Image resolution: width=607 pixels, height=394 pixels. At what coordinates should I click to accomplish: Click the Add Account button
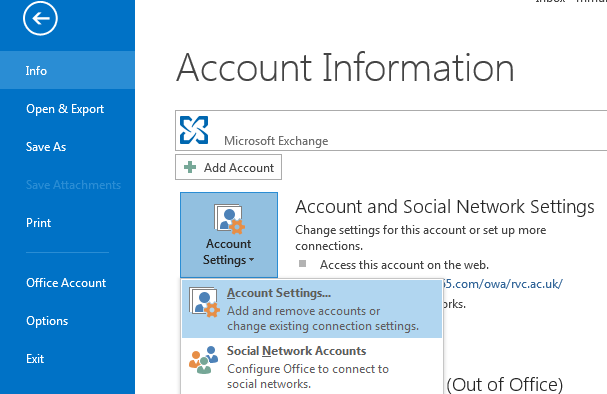click(x=228, y=167)
